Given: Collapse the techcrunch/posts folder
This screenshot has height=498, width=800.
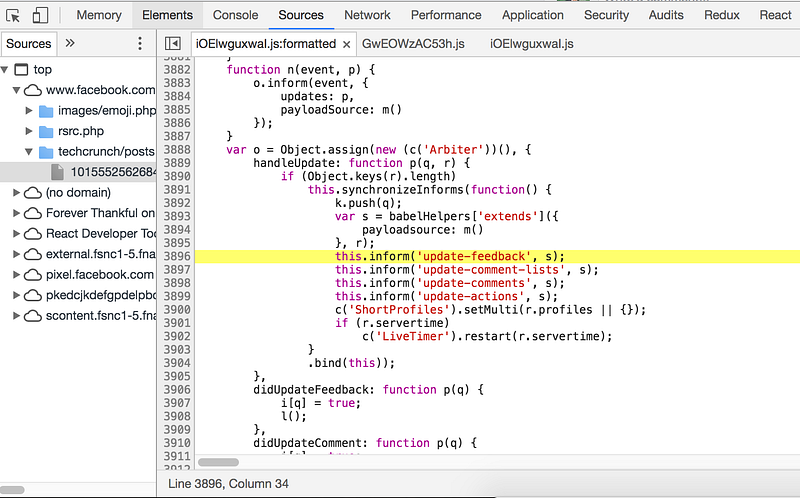Looking at the screenshot, I should click(29, 152).
